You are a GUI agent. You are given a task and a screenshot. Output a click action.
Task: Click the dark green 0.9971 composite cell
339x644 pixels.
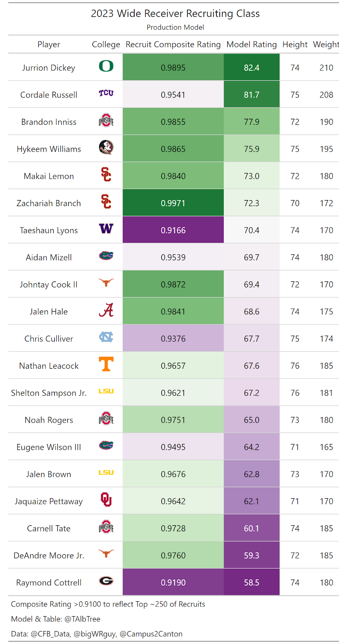pyautogui.click(x=173, y=203)
